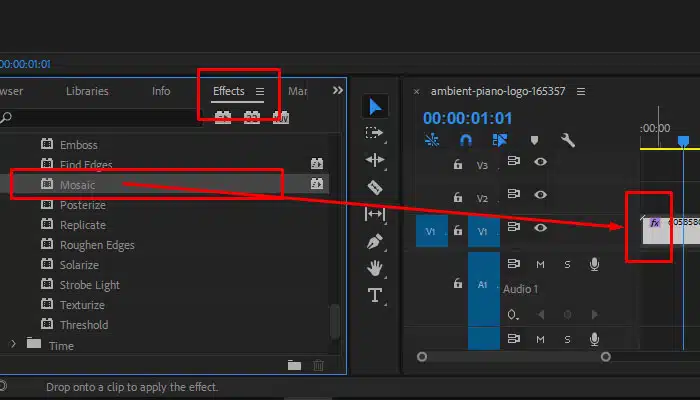700x400 pixels.
Task: Expand the Time effects folder
Action: tap(13, 344)
